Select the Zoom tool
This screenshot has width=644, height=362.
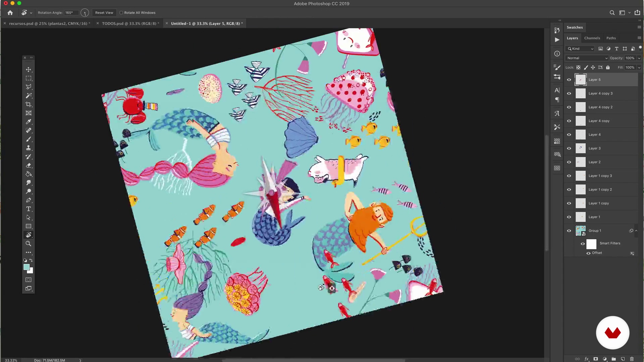click(x=29, y=244)
